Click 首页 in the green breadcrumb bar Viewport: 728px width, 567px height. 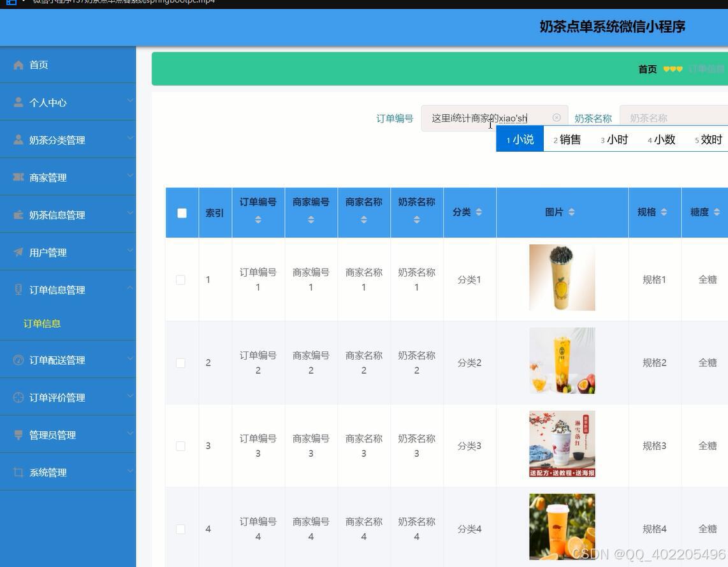(x=646, y=68)
